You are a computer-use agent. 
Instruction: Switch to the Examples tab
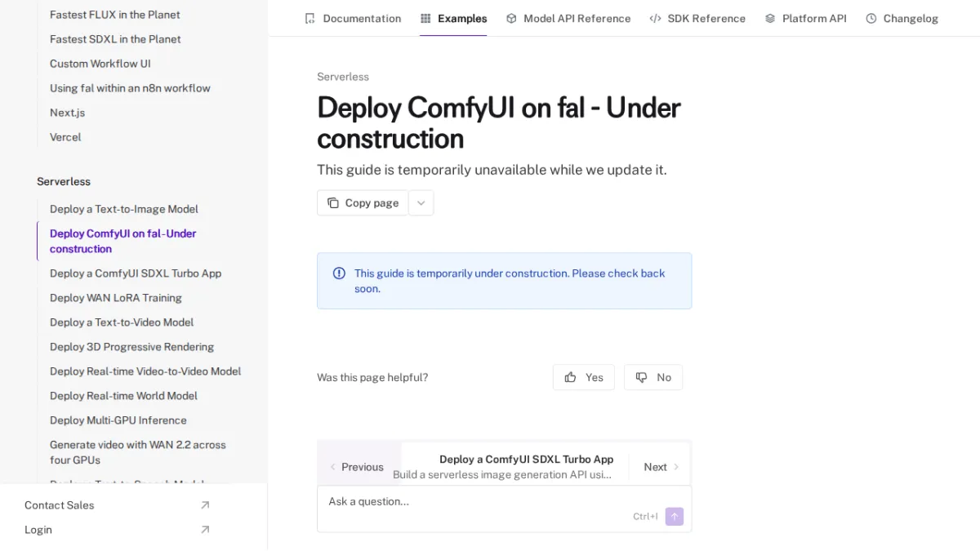coord(454,18)
